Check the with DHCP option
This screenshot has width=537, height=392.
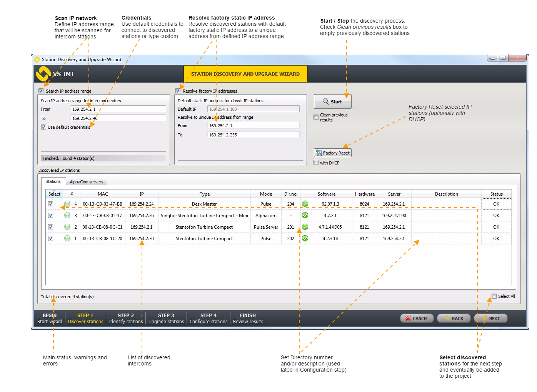[316, 163]
